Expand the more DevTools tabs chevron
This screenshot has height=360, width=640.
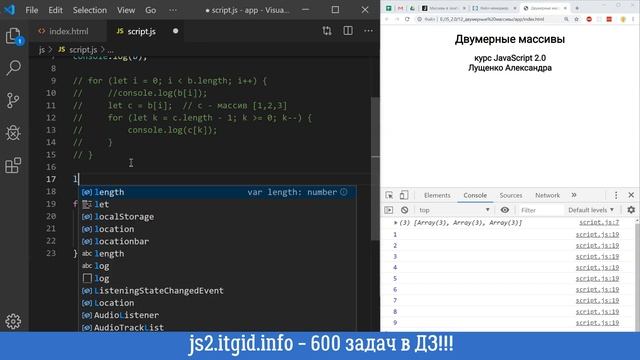tap(574, 195)
